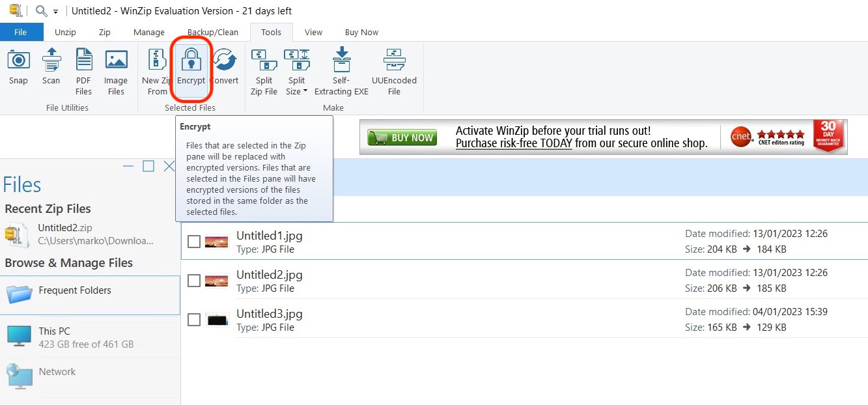
Task: Click the Network computer icon
Action: click(x=19, y=376)
